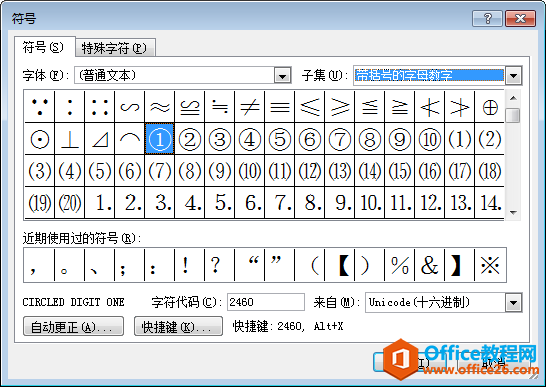Select the ratio (∶) two-dot symbol

[70, 107]
